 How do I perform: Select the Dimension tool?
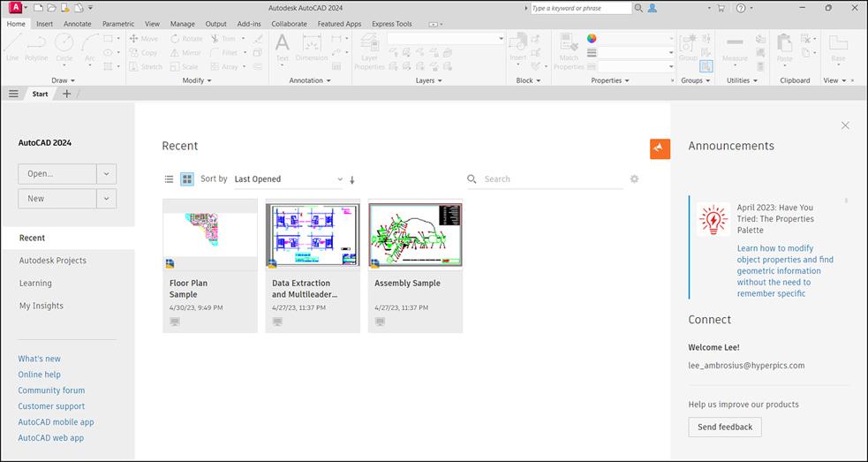(x=312, y=48)
